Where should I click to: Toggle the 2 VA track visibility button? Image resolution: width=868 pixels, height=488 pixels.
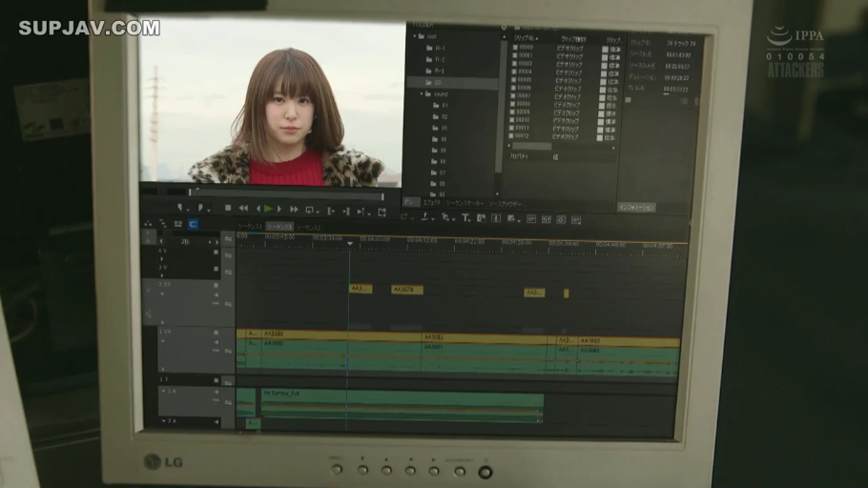(217, 284)
